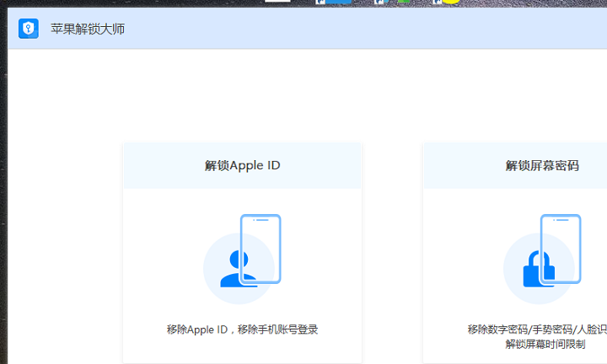Click the 苹果解锁大师 title text
The image size is (607, 364).
click(x=89, y=29)
